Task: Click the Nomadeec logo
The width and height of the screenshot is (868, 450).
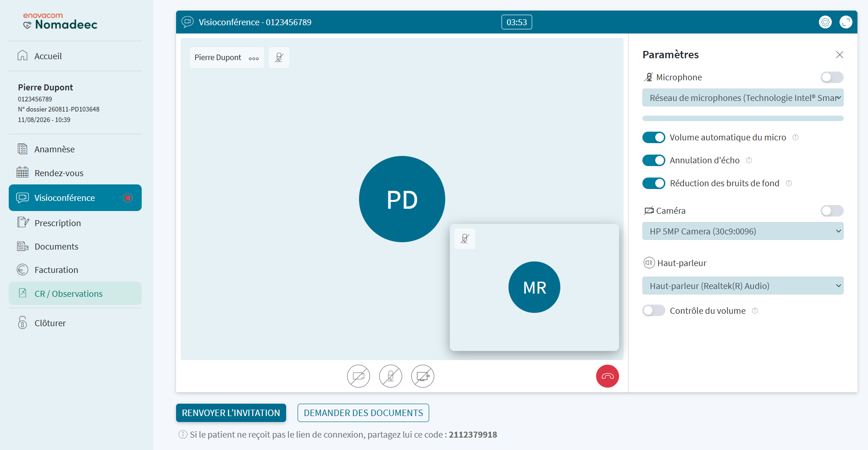Action: 60,21
